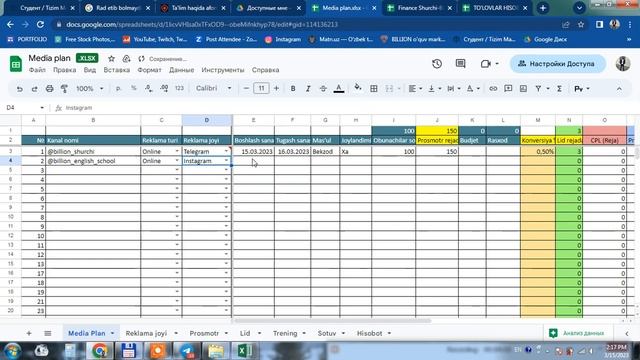Open the Вставка menu
This screenshot has width=640, height=360.
tap(117, 70)
